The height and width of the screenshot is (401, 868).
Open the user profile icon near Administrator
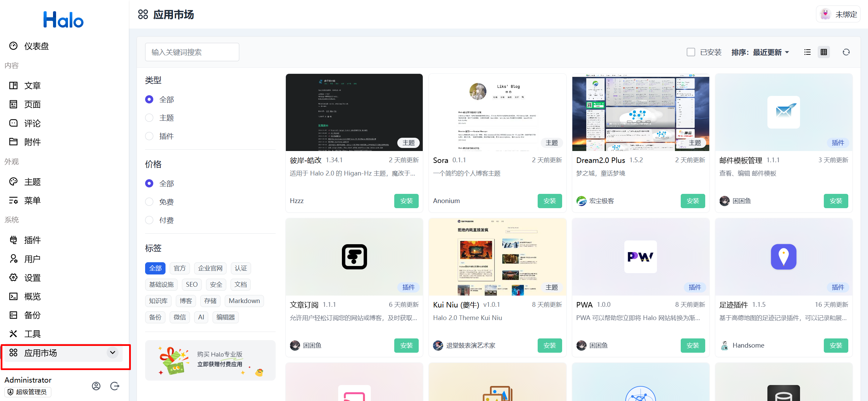(96, 386)
